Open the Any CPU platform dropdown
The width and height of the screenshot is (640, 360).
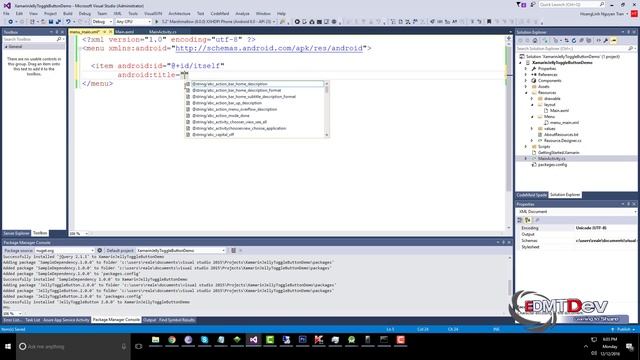[x=133, y=22]
